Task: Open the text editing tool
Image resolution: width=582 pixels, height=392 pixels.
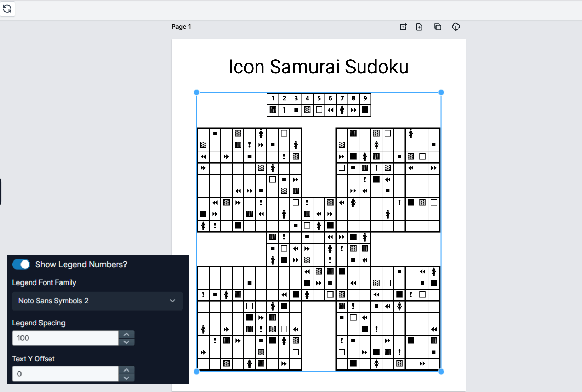Action: click(x=403, y=26)
